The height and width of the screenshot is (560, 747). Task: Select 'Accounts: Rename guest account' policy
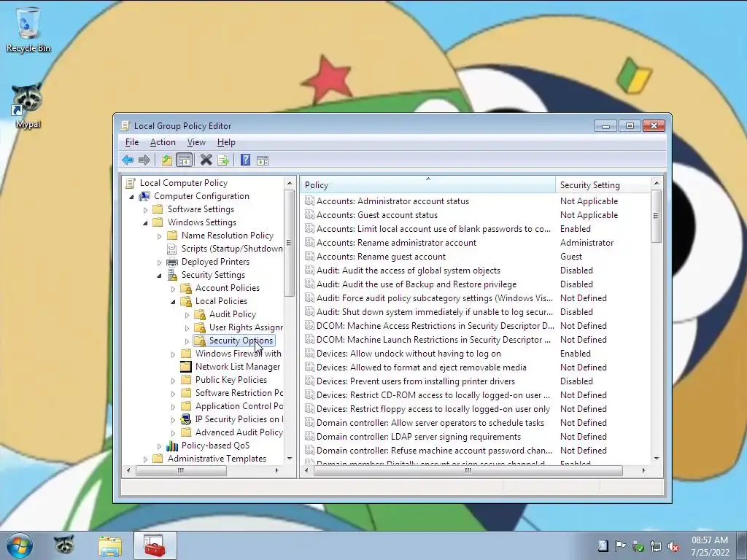[x=381, y=257]
